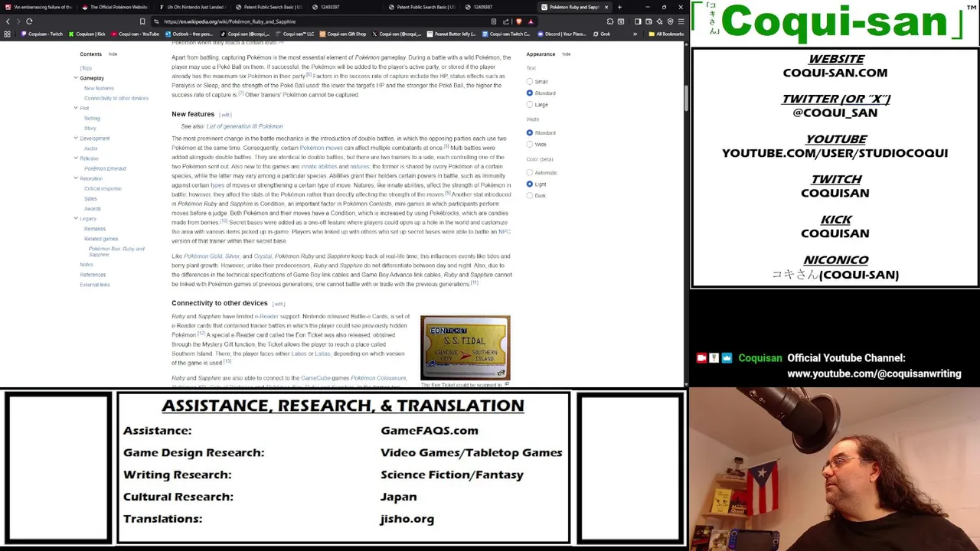The width and height of the screenshot is (980, 551).
Task: Open List of generation III Pokémon link
Action: click(x=244, y=126)
